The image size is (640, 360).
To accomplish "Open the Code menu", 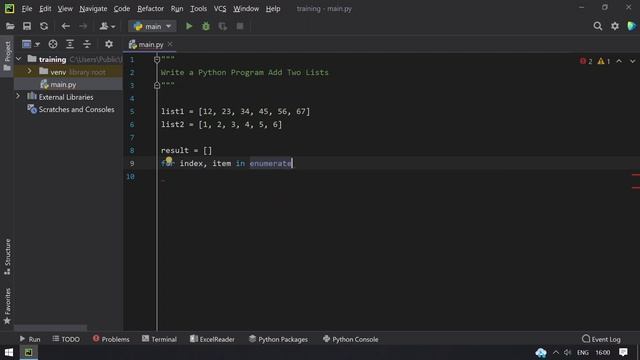I will click(x=122, y=9).
